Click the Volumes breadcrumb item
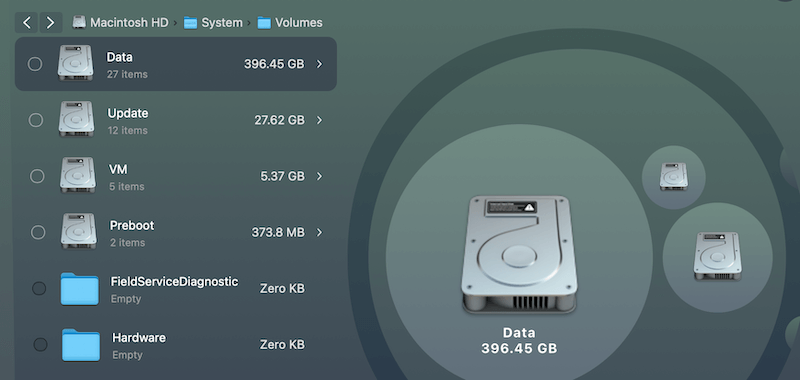 pyautogui.click(x=290, y=22)
